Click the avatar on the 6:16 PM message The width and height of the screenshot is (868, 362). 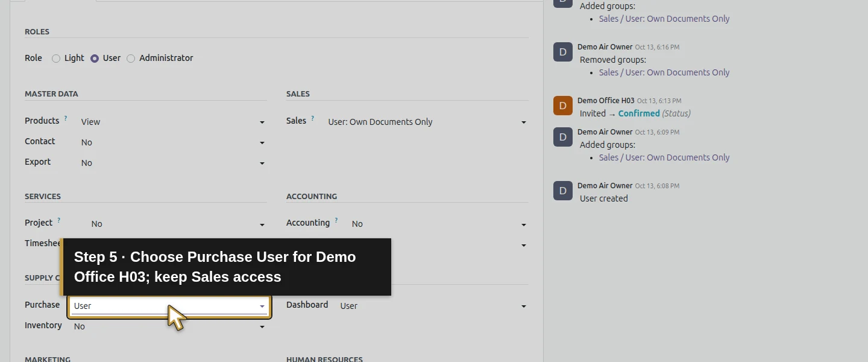pos(563,52)
